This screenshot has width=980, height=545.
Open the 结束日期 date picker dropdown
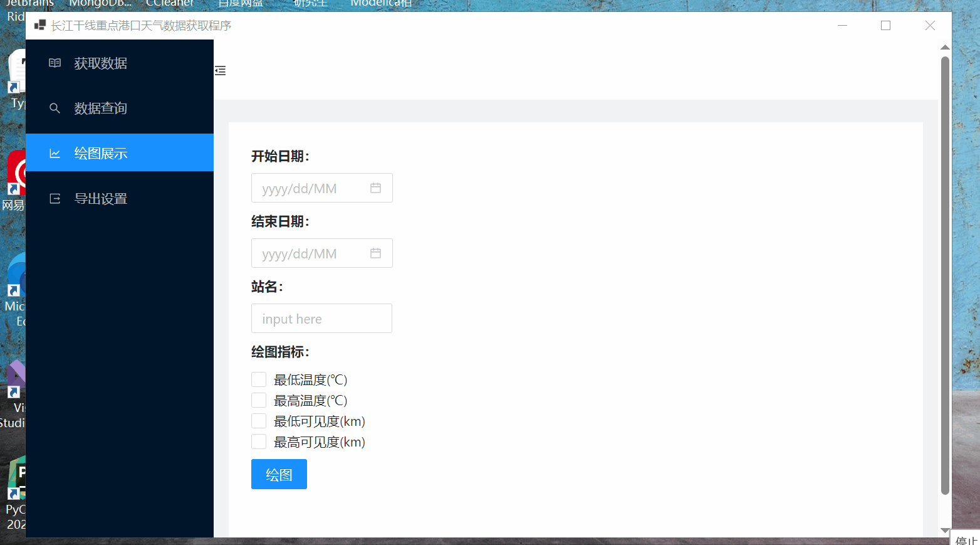(313, 253)
